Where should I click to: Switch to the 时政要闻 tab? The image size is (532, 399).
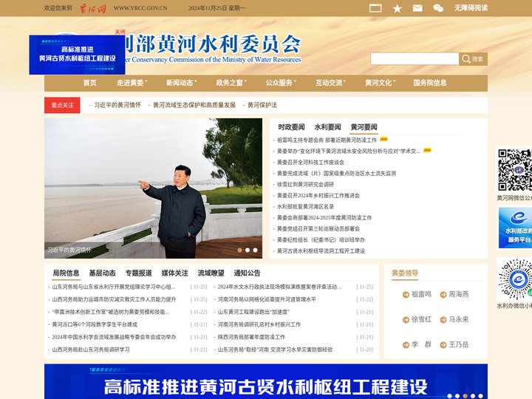pyautogui.click(x=291, y=127)
